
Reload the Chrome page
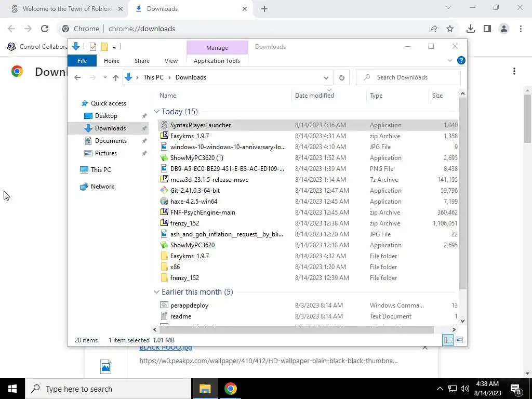[45, 29]
